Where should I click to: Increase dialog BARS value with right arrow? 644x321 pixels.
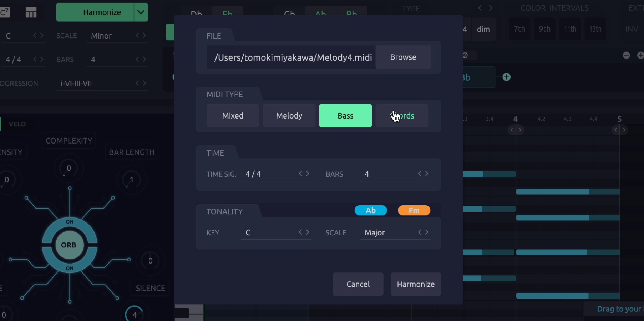[427, 174]
